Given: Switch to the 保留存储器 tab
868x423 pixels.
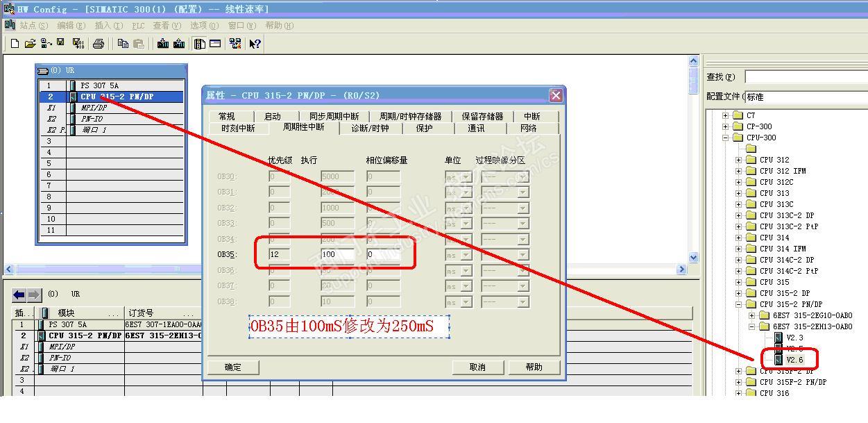Looking at the screenshot, I should click(482, 116).
